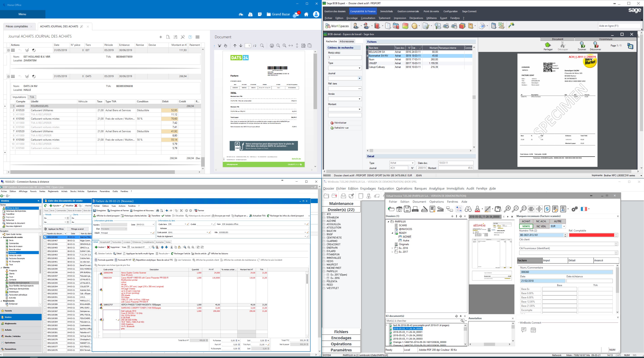
Task: Open the Type dropdown in Sage search criteria
Action: pos(359,68)
